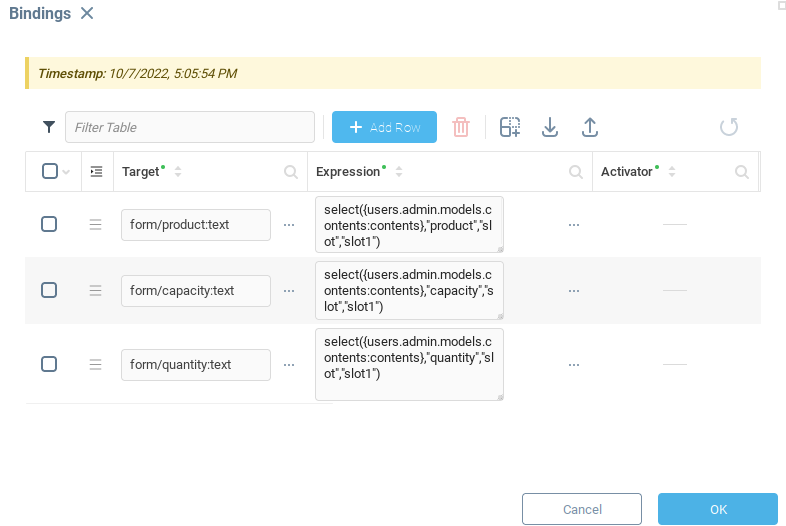Open ellipsis menu beside form/product:text target
This screenshot has width=786, height=526.
coord(289,225)
